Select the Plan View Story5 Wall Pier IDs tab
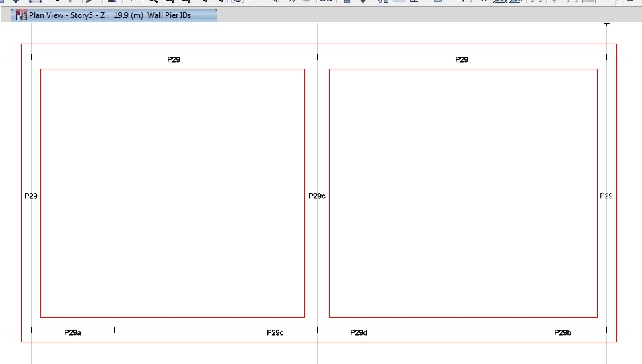Screen dimensions: 642x364 point(114,15)
